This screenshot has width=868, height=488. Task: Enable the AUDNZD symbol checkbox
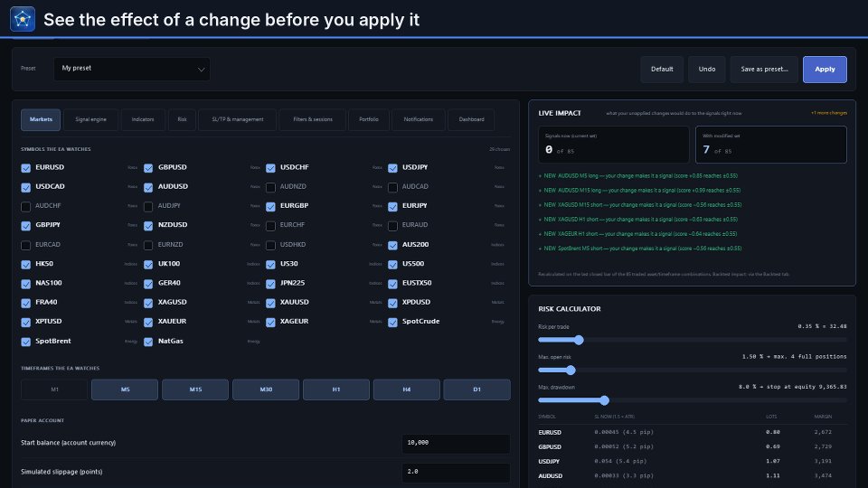(270, 188)
